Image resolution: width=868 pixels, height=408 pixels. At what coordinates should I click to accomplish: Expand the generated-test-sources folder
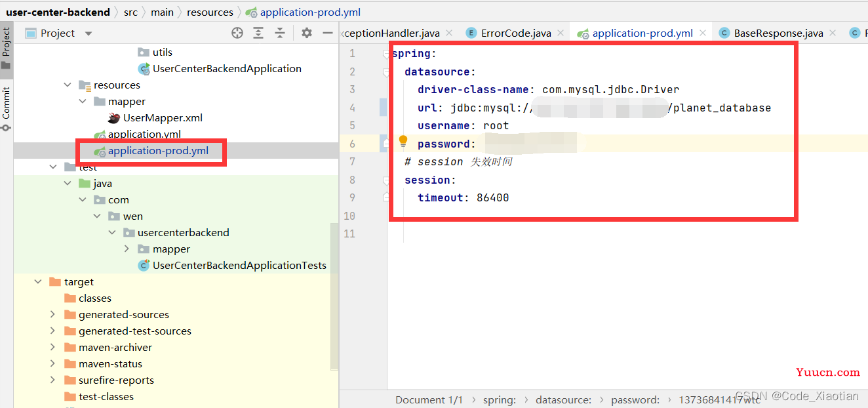[x=52, y=331]
